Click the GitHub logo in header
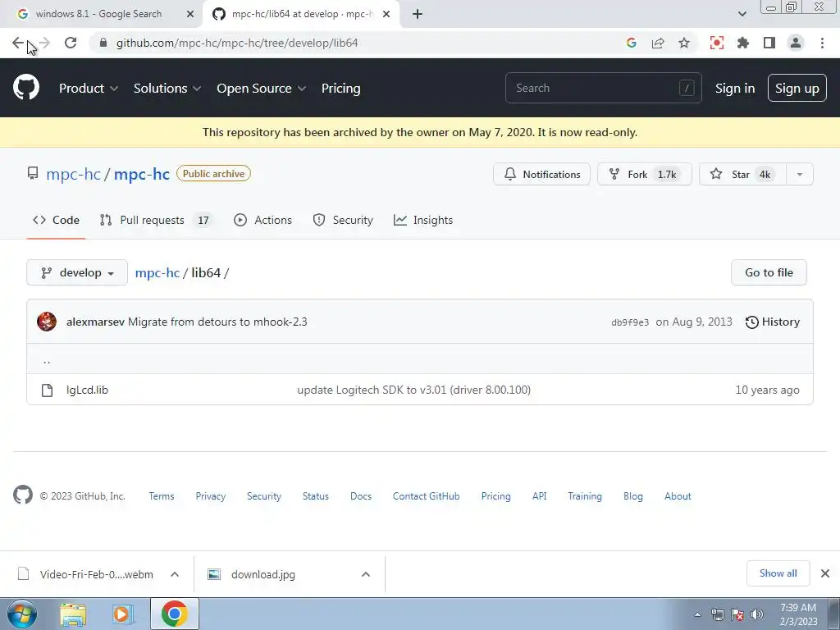Image resolution: width=840 pixels, height=630 pixels. 25,88
